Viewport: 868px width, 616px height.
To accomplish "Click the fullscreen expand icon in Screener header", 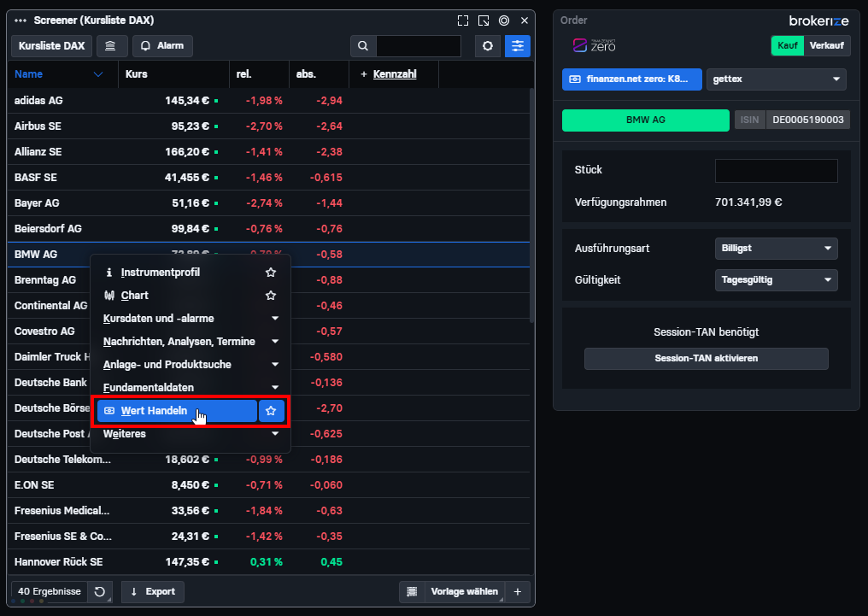I will click(463, 21).
